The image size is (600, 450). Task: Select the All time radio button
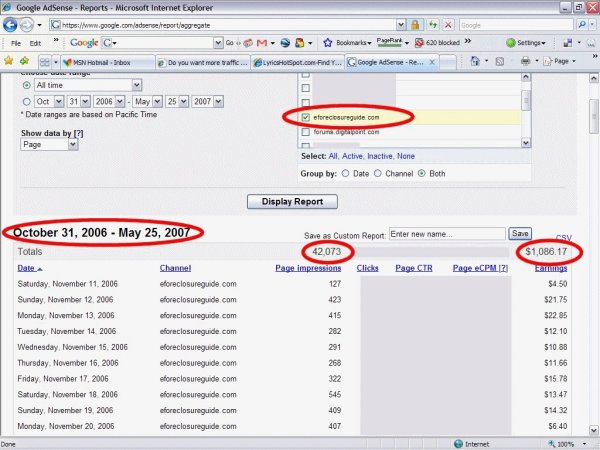[x=26, y=85]
